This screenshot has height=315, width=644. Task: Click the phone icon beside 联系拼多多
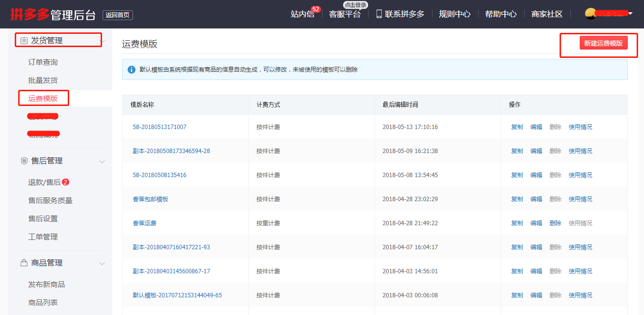point(379,14)
